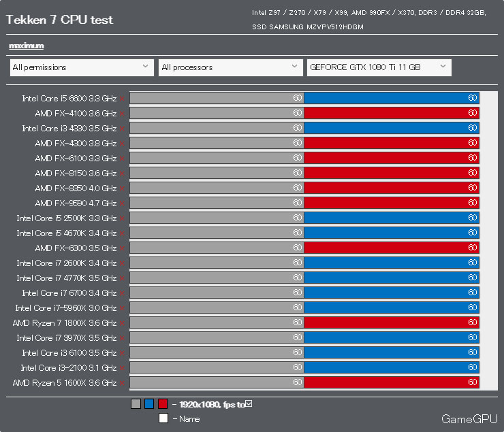Click the white Name legend swatch
The width and height of the screenshot is (504, 432).
[163, 418]
